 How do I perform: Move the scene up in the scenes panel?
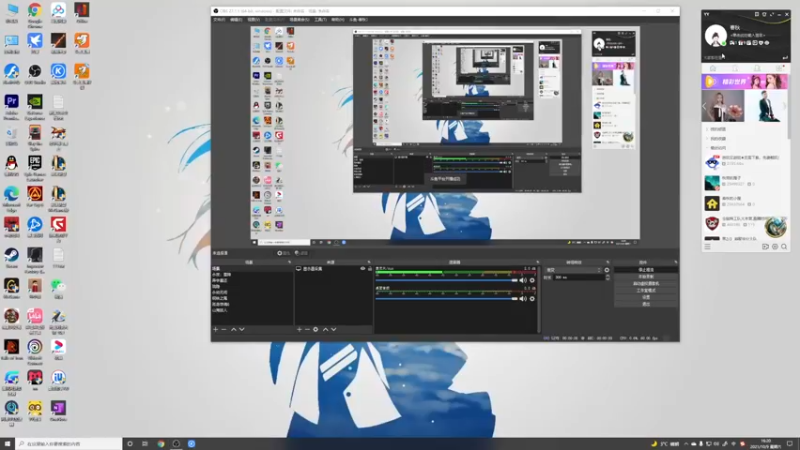234,330
